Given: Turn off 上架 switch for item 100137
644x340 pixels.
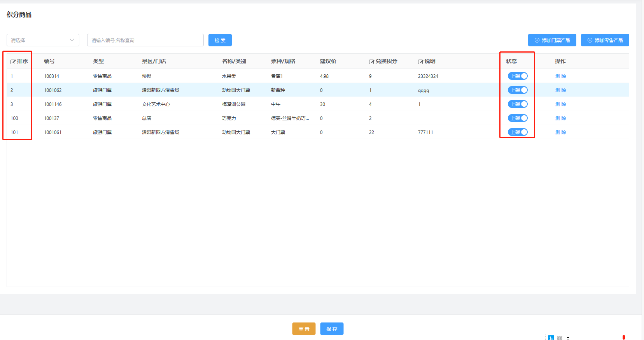Looking at the screenshot, I should (x=518, y=118).
